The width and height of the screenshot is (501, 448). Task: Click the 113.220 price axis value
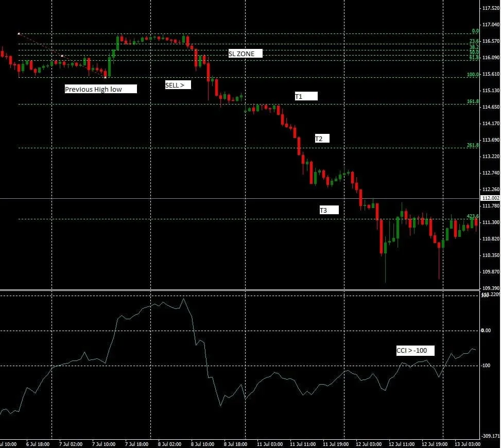[x=491, y=156]
